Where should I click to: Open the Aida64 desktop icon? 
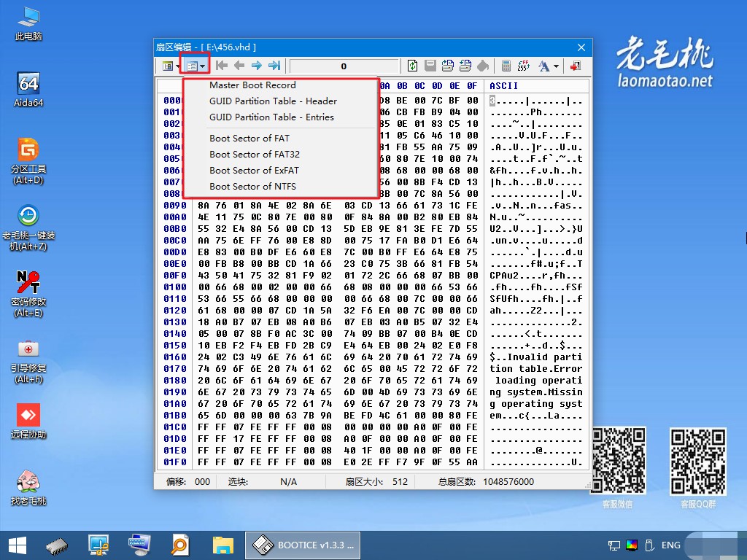pos(28,90)
